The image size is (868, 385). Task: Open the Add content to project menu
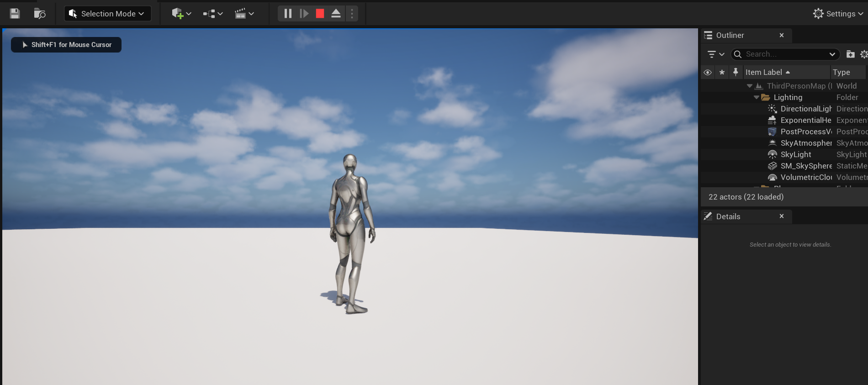coord(181,14)
